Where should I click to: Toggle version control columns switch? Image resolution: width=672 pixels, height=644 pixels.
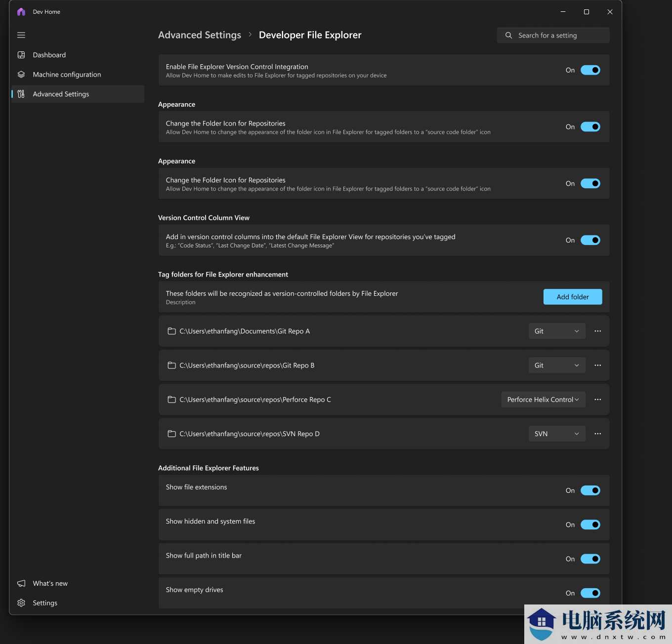click(590, 240)
